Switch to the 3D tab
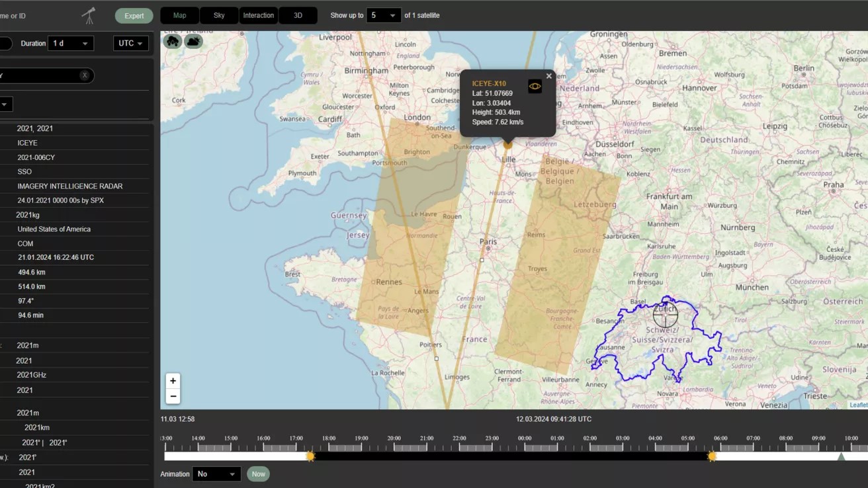Viewport: 868px width, 488px height. coord(298,15)
